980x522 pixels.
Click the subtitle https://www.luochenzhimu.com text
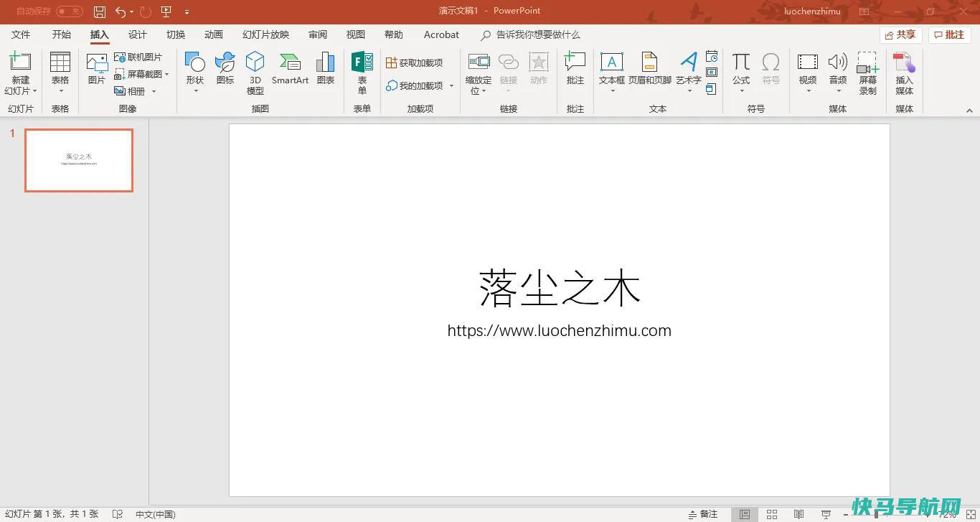[560, 331]
